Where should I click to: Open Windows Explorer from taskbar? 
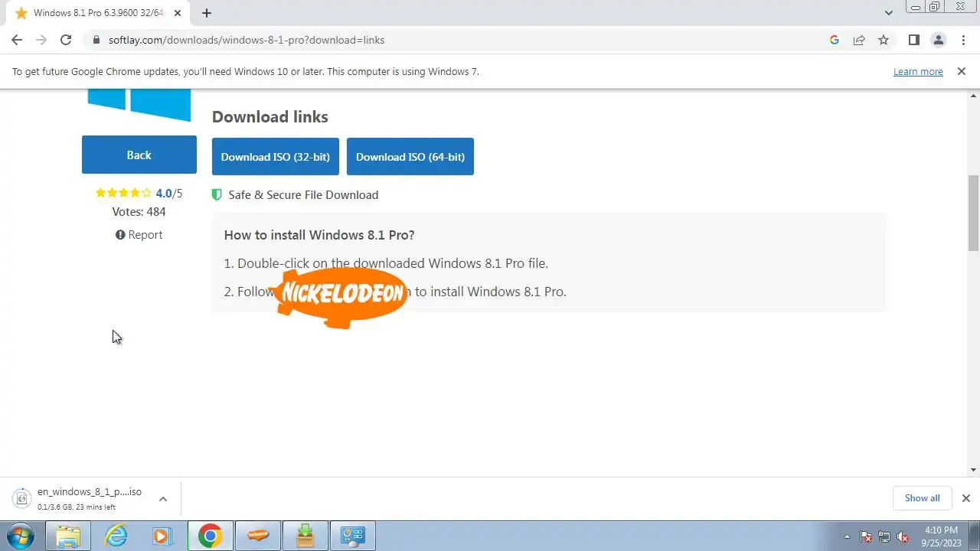(x=68, y=536)
